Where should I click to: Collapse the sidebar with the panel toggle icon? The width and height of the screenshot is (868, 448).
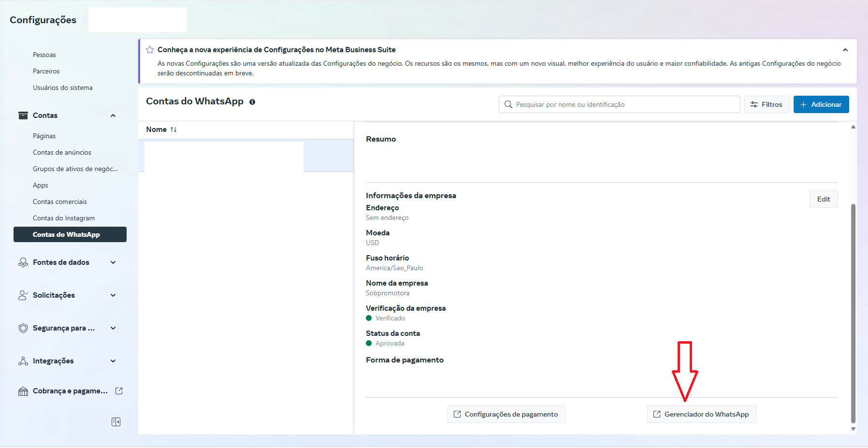(116, 422)
